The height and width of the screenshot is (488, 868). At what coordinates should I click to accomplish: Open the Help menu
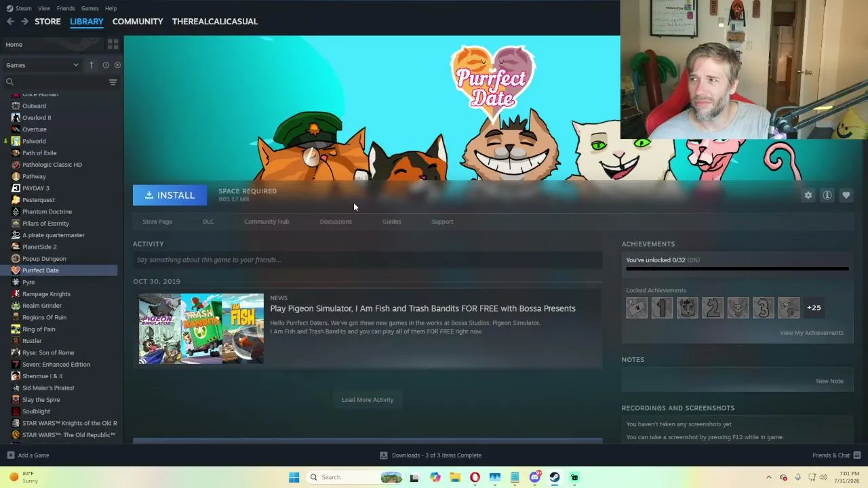pyautogui.click(x=111, y=8)
